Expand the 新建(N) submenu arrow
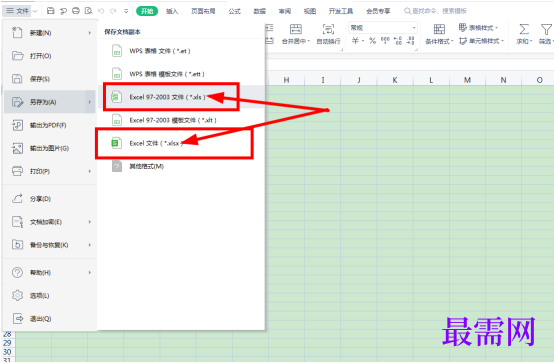 [x=90, y=33]
